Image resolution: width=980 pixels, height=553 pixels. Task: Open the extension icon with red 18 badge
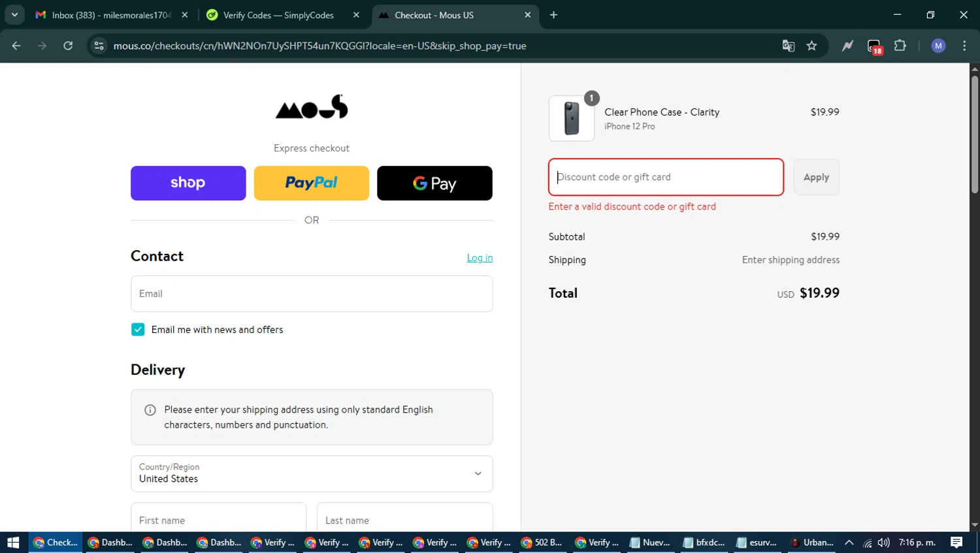(x=874, y=46)
